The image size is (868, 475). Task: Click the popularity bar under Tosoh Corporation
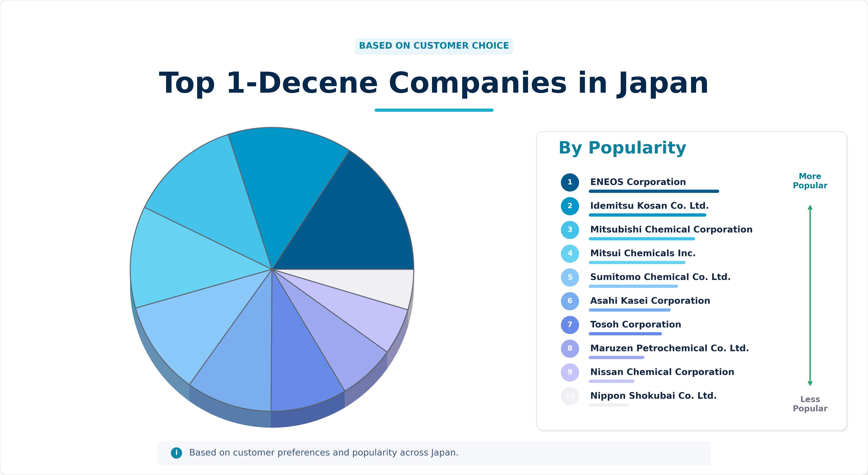[625, 334]
